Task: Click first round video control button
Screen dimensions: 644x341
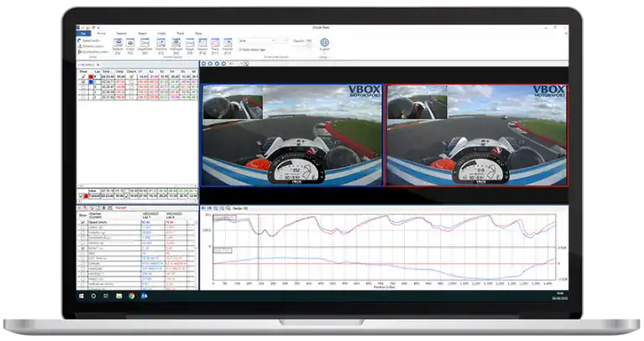Action: [204, 64]
